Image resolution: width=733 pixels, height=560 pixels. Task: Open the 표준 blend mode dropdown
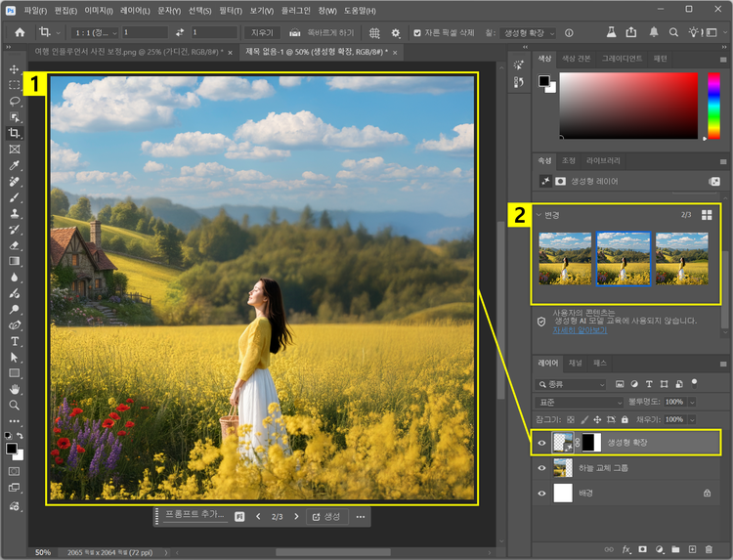click(579, 402)
